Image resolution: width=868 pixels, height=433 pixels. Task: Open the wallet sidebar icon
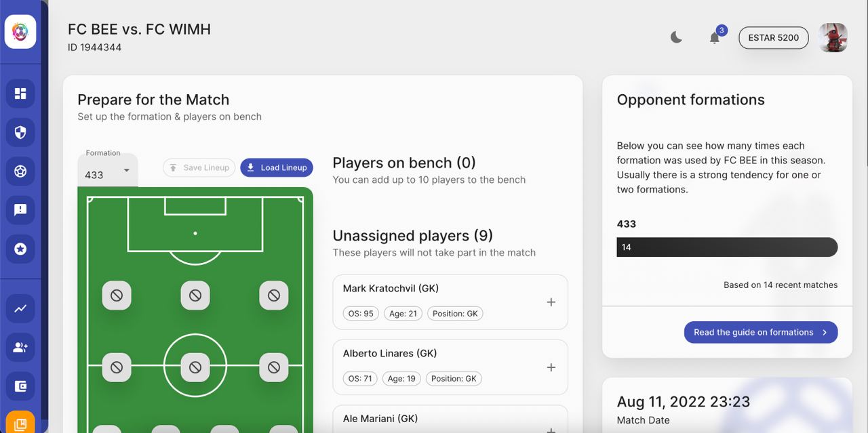coord(20,386)
